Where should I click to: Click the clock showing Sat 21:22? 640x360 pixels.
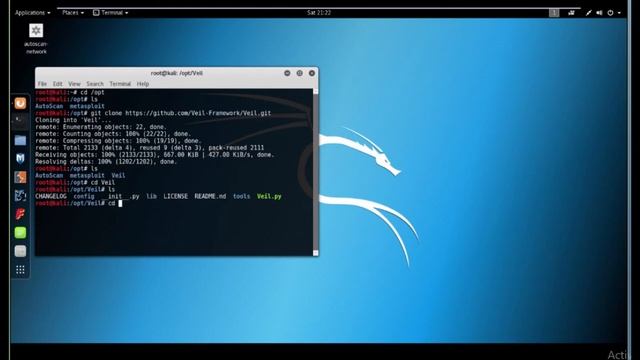pos(319,13)
